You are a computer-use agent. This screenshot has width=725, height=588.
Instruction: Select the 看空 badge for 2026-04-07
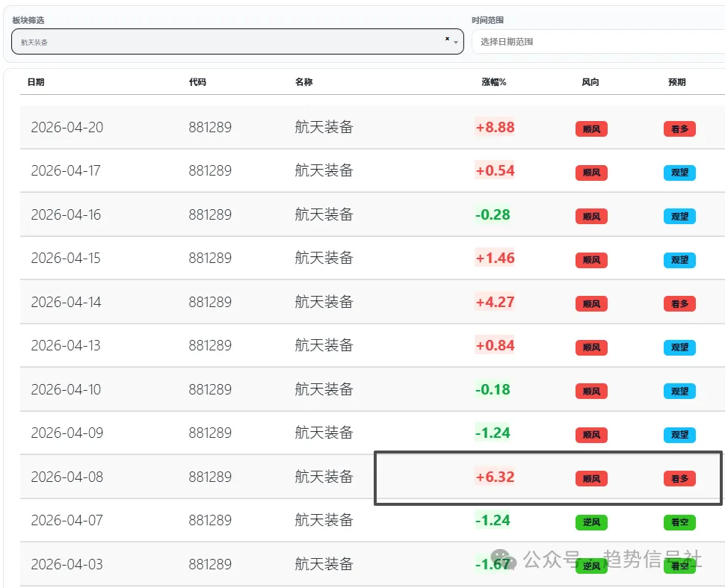click(x=679, y=522)
